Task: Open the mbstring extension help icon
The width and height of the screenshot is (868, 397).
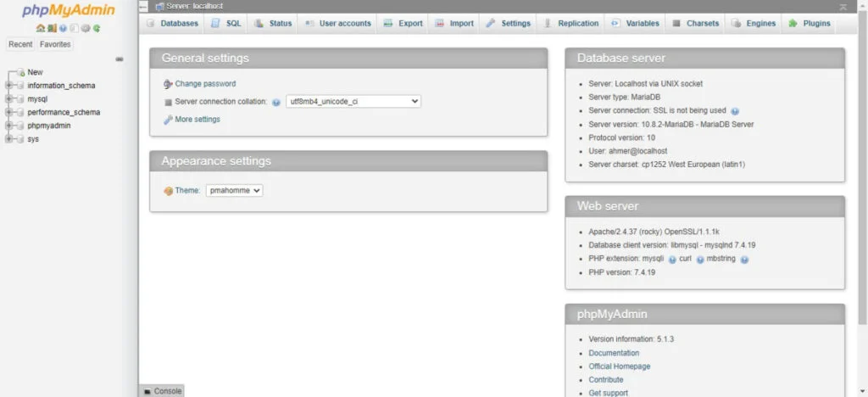Action: point(744,259)
